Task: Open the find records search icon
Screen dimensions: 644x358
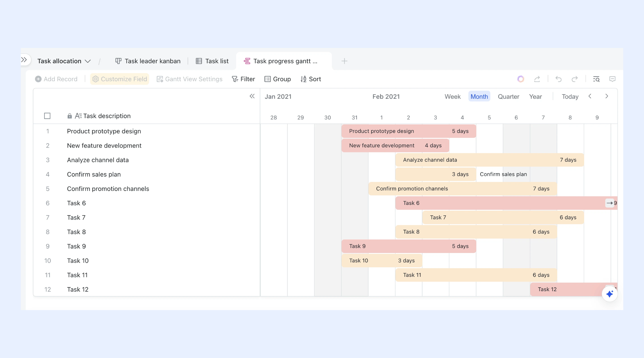Action: 596,79
